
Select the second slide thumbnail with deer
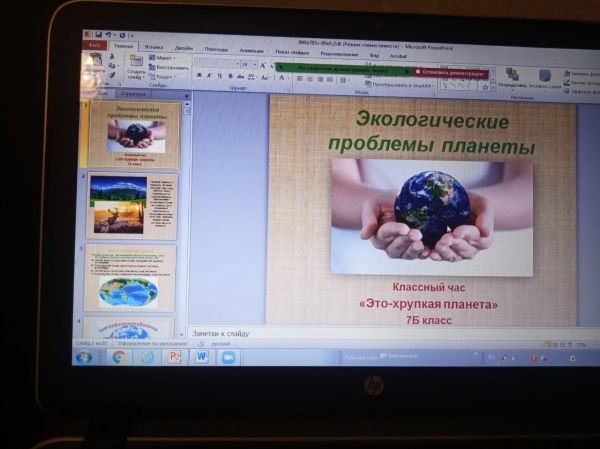click(131, 206)
